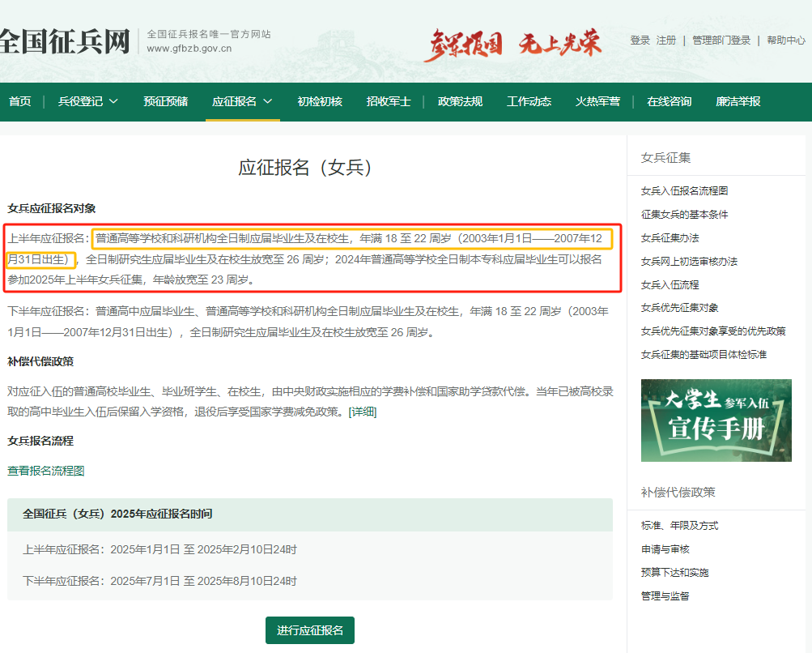Screen dimensions: 812x653
Task: Select the 招收军士 menu item
Action: [x=389, y=102]
